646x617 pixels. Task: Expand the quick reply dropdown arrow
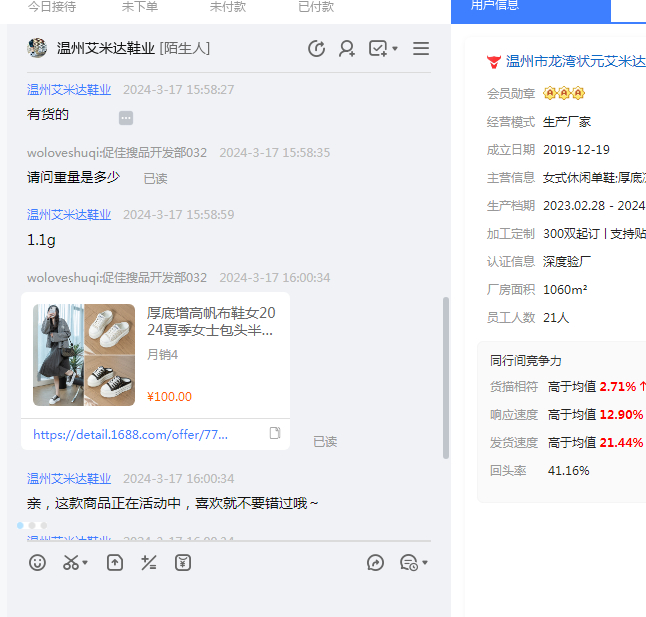coord(425,564)
